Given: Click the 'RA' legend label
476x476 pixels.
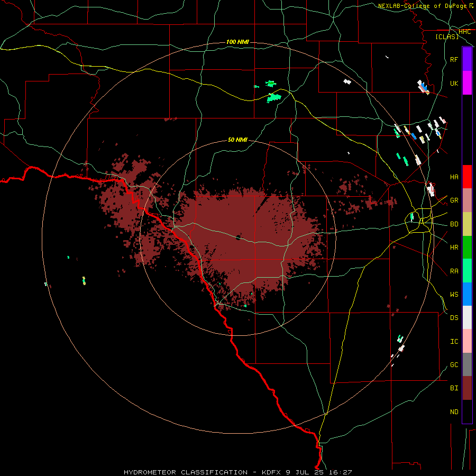Looking at the screenshot, I should click(454, 271).
